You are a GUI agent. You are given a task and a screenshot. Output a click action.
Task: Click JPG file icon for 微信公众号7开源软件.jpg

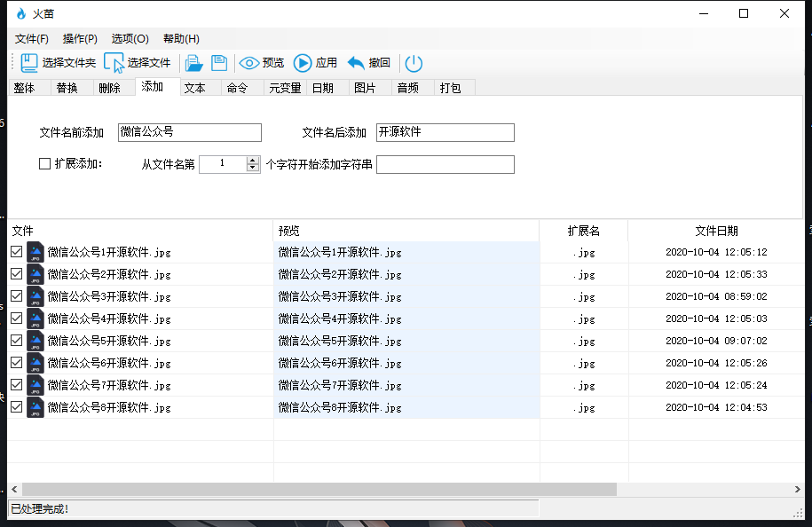(x=35, y=386)
